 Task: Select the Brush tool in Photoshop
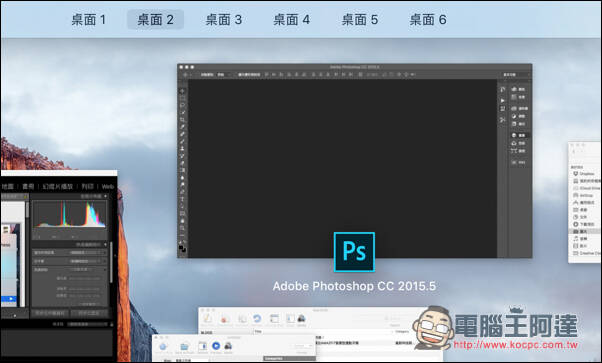click(182, 141)
